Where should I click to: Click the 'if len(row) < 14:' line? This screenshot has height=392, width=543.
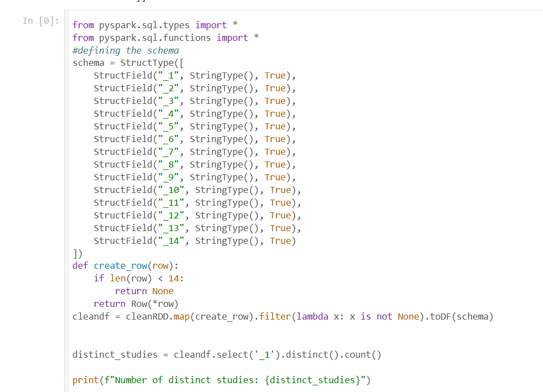(x=139, y=279)
